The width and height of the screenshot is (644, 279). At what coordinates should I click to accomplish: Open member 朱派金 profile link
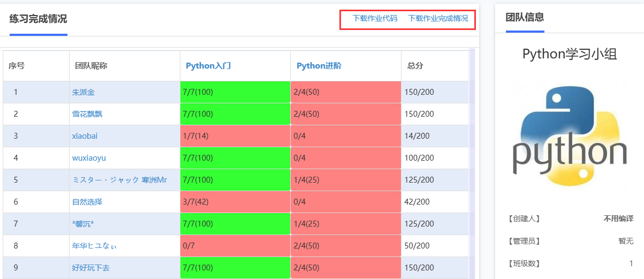pyautogui.click(x=84, y=92)
